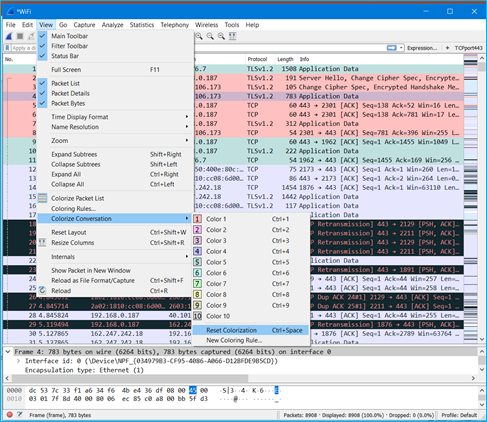
Task: Collapse the Frame 4 tree node
Action: [x=8, y=352]
